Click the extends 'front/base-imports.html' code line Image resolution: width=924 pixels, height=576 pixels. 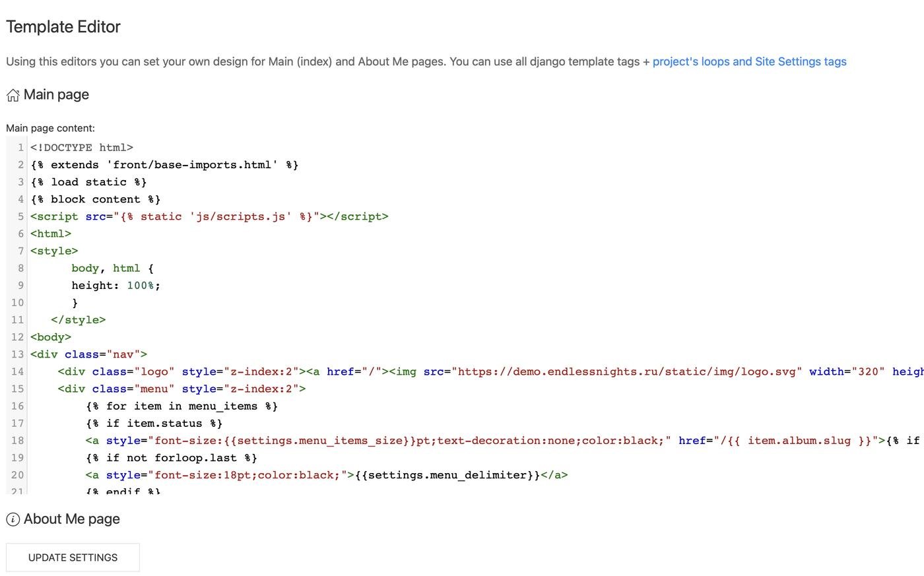[x=165, y=165]
